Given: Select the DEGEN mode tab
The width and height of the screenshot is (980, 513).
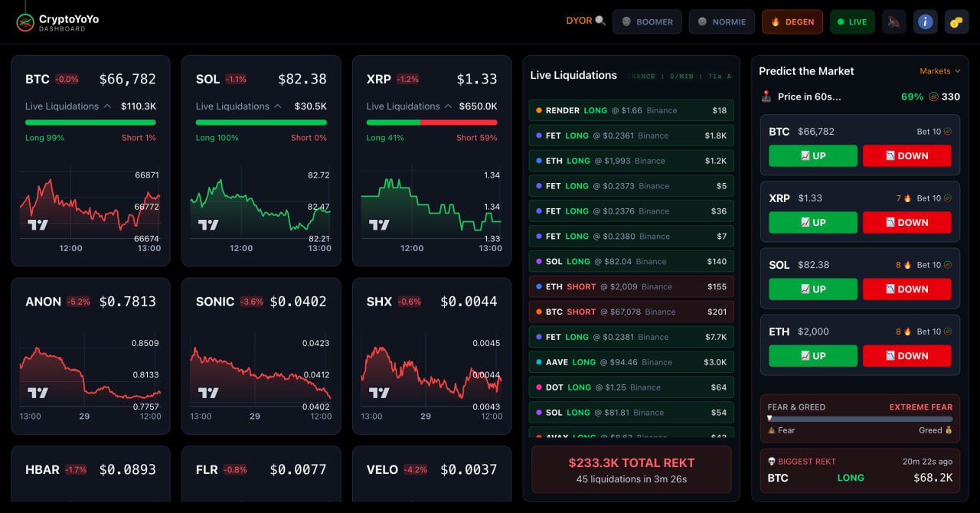Looking at the screenshot, I should coord(792,22).
